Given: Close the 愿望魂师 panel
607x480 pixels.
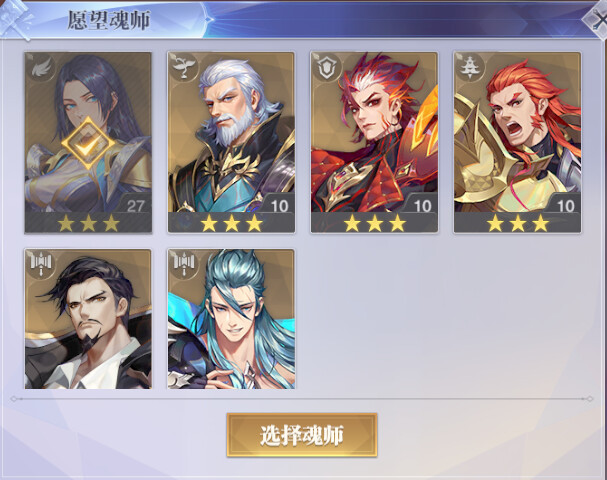Looking at the screenshot, I should (596, 19).
